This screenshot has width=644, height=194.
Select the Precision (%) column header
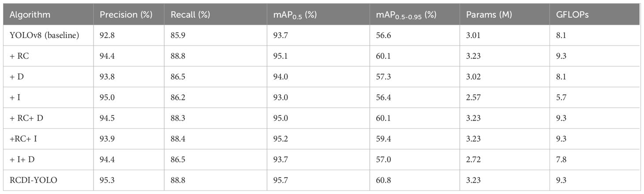[126, 15]
